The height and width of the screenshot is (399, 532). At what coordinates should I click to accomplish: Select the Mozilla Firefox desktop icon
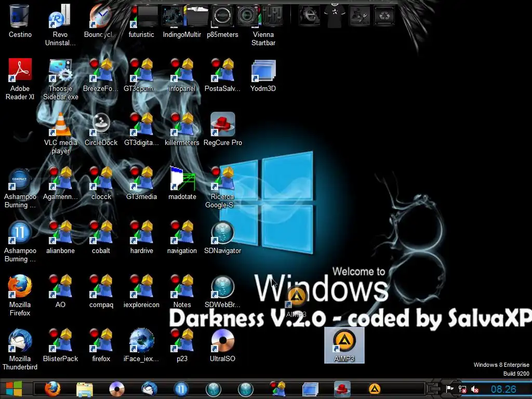click(20, 295)
